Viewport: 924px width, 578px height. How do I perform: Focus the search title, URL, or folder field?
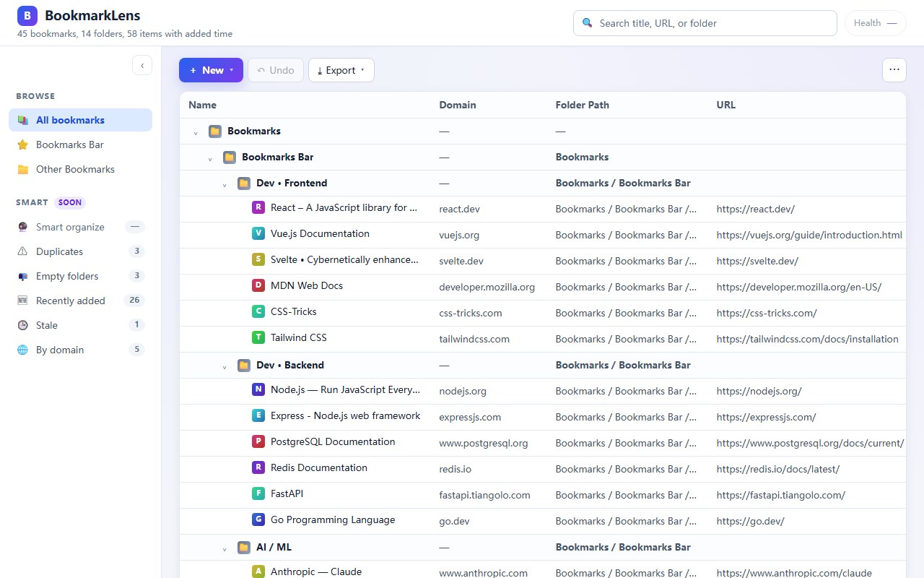coord(705,23)
